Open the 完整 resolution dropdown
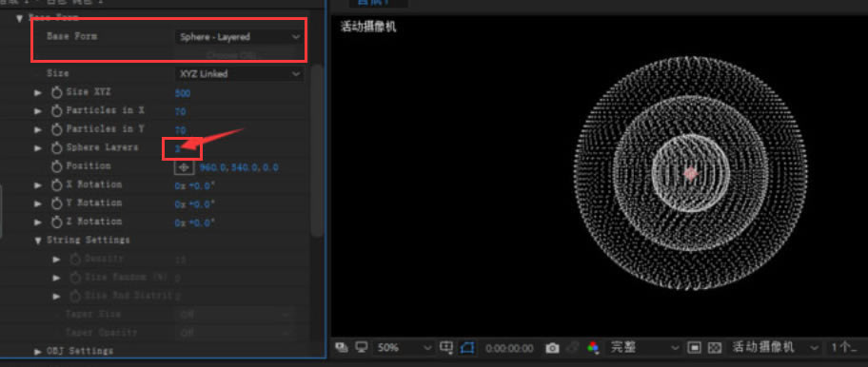 644,348
